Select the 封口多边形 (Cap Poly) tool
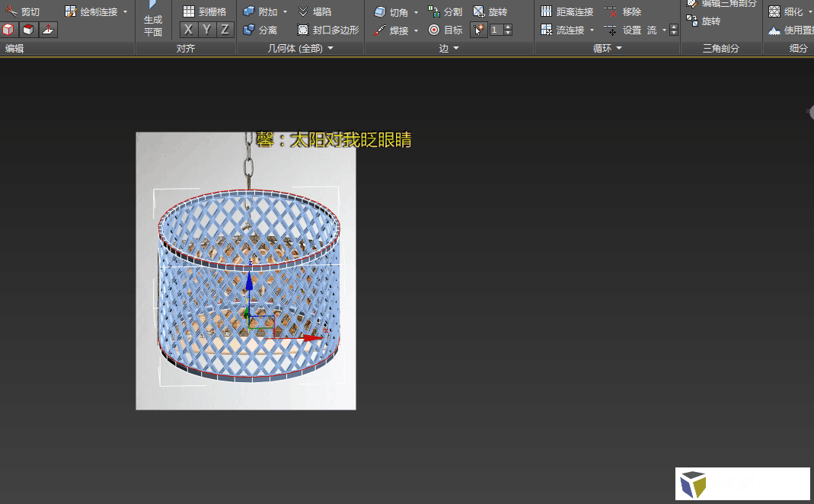814x504 pixels. [327, 30]
